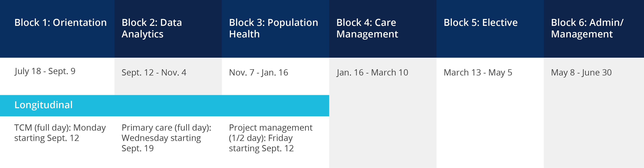Click the March 13 - May 5 date text
The image size is (644, 168).
click(478, 73)
